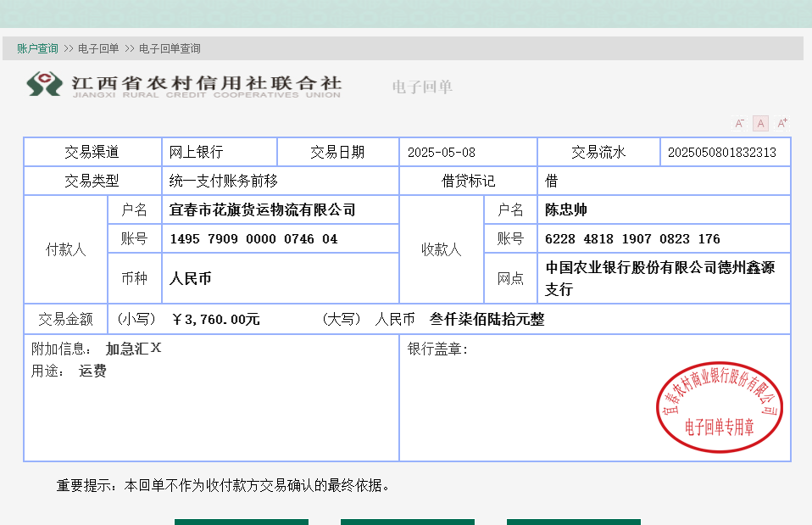The image size is (812, 525).
Task: Click the 银行盖章 label
Action: 437,349
